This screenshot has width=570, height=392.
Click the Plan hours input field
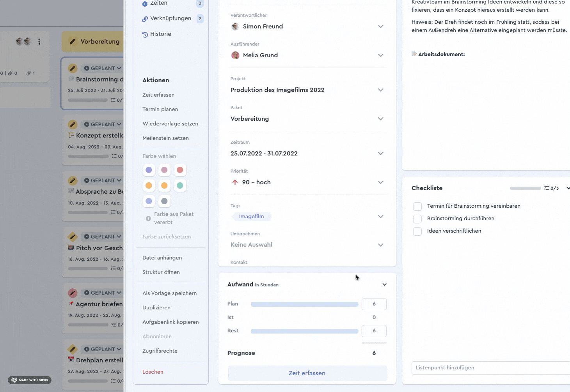click(374, 304)
